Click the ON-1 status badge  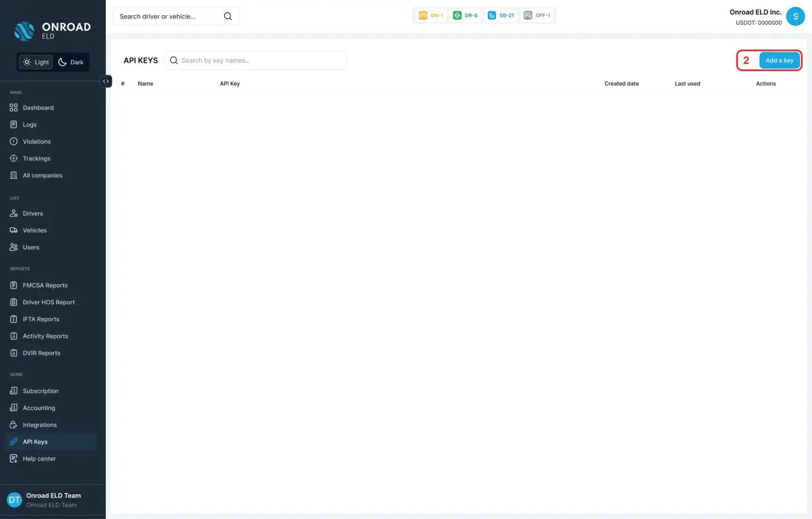click(431, 15)
